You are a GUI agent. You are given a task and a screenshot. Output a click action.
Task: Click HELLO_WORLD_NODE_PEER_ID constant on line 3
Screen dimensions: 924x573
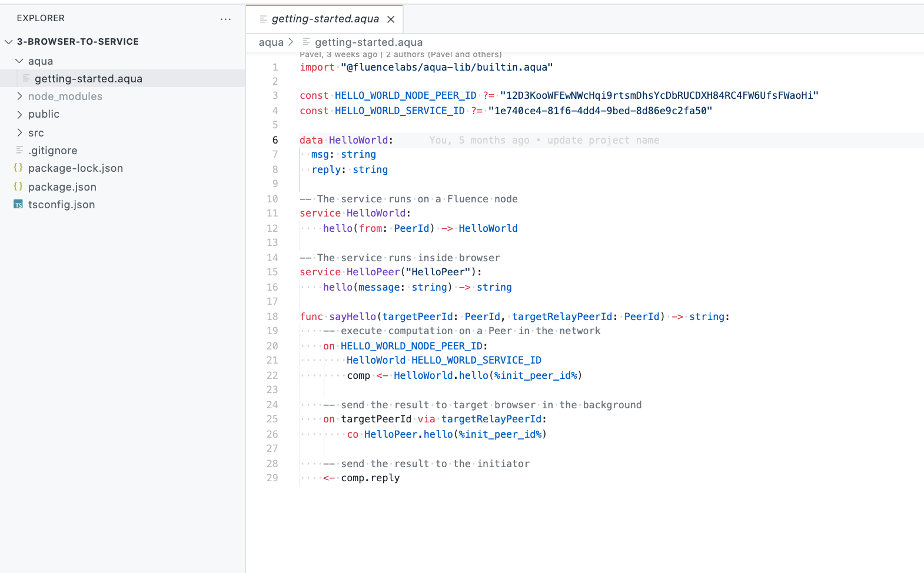tap(406, 95)
